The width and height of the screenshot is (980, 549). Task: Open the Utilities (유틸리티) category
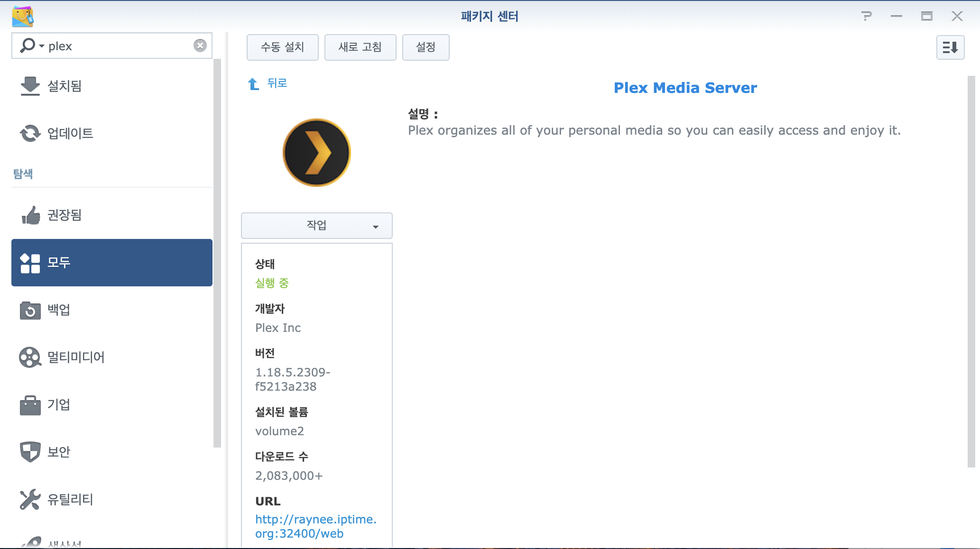[x=70, y=500]
